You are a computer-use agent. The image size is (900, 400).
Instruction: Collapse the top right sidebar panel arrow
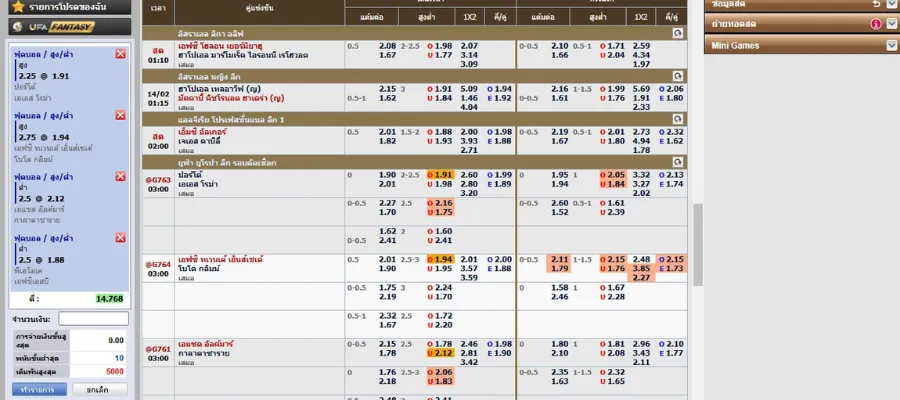[x=891, y=4]
